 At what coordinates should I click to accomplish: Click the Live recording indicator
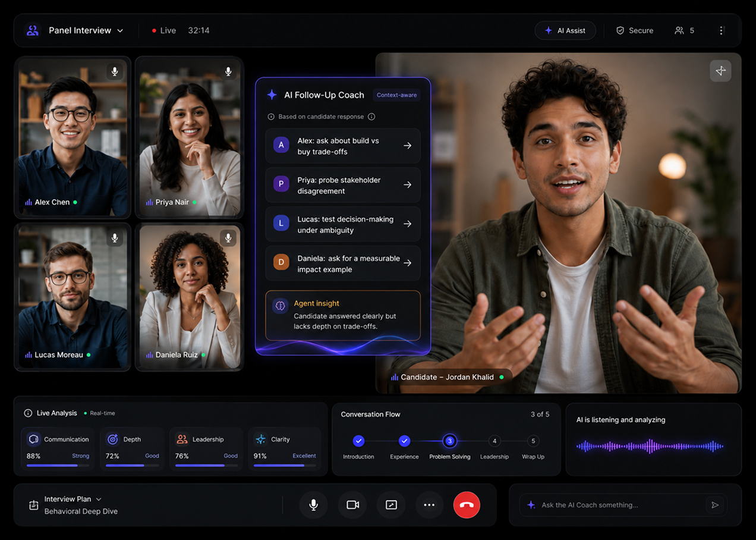[x=164, y=30]
